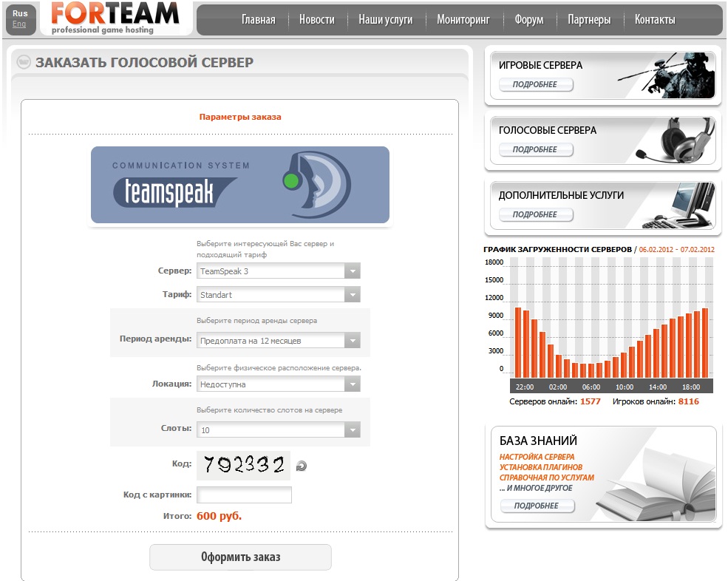Click the База знаний heading

click(538, 441)
